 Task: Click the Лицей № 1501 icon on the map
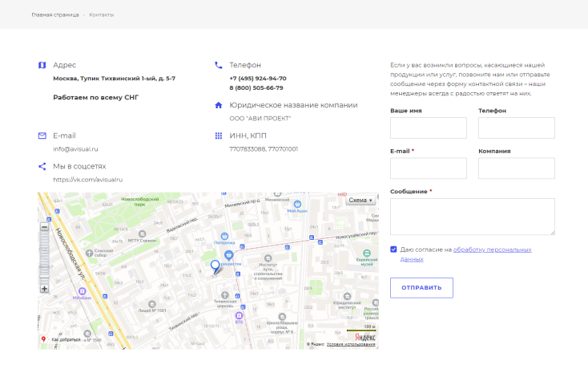click(152, 304)
